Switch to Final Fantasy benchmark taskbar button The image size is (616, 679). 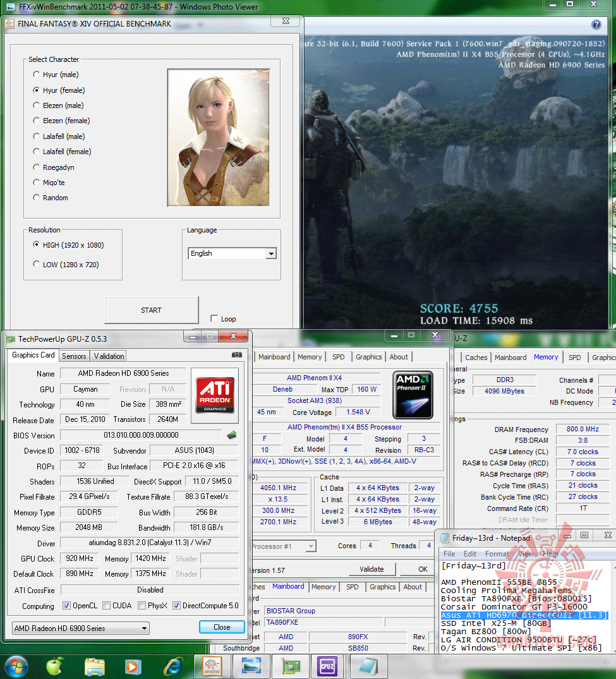pos(212,666)
